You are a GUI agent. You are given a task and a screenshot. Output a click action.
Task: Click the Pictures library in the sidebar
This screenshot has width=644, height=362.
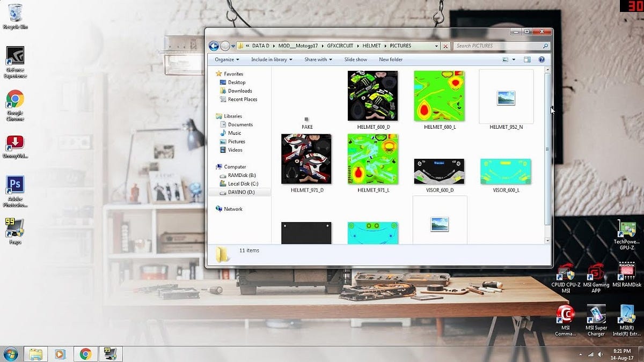[x=235, y=141]
